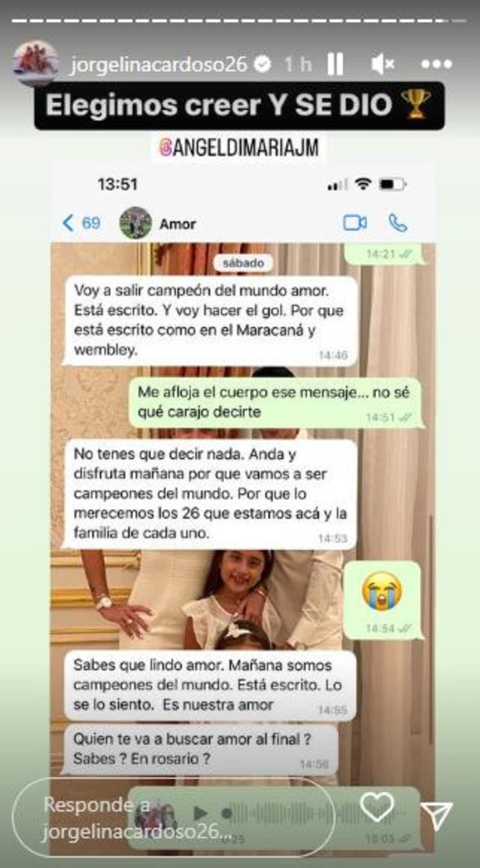The height and width of the screenshot is (868, 480).
Task: Unmute the story audio
Action: 382,64
